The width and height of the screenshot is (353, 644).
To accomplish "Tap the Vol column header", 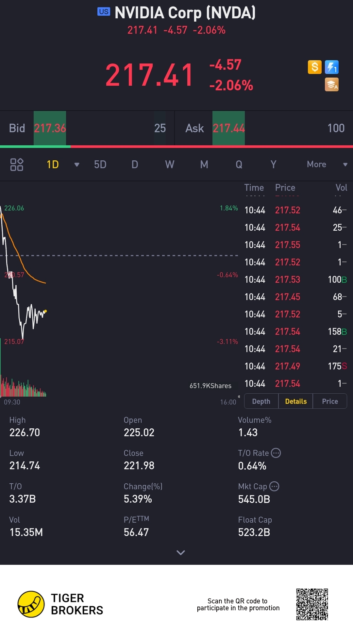I will click(x=341, y=188).
